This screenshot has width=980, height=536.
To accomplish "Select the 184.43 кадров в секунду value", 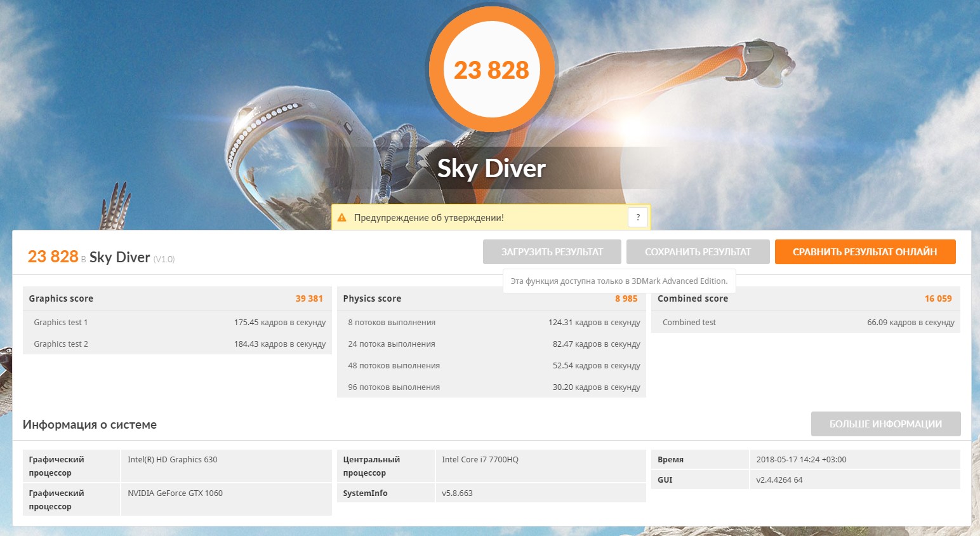I will [x=280, y=344].
